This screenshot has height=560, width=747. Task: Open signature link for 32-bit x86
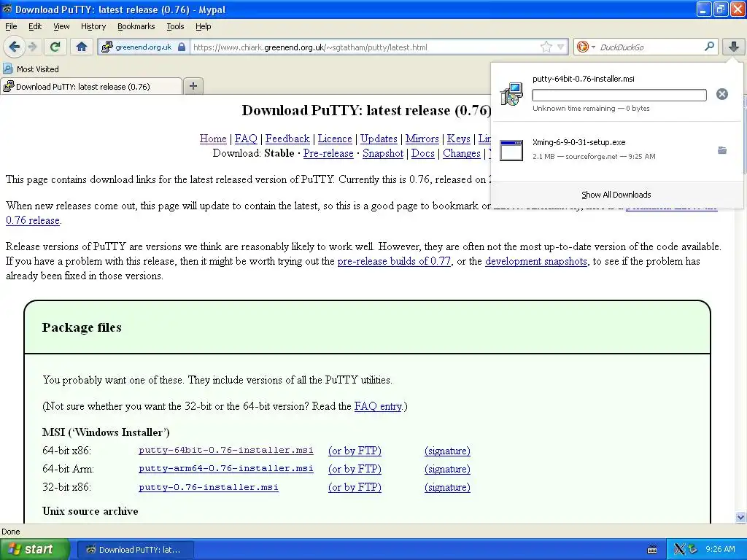447,487
